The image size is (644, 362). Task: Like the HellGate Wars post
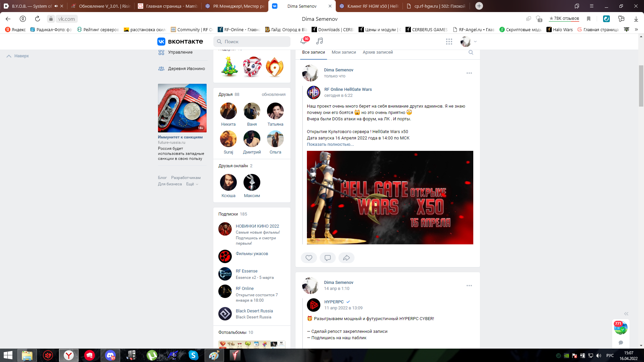(309, 258)
